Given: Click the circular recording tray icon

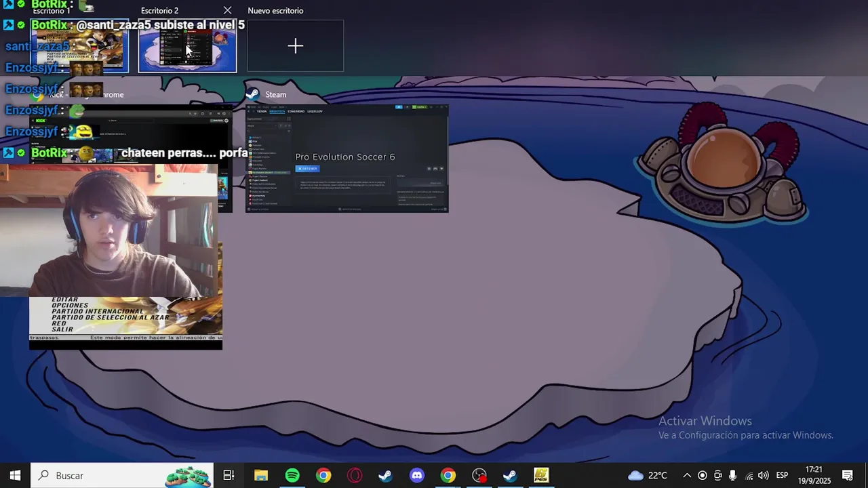Looking at the screenshot, I should pyautogui.click(x=703, y=475).
